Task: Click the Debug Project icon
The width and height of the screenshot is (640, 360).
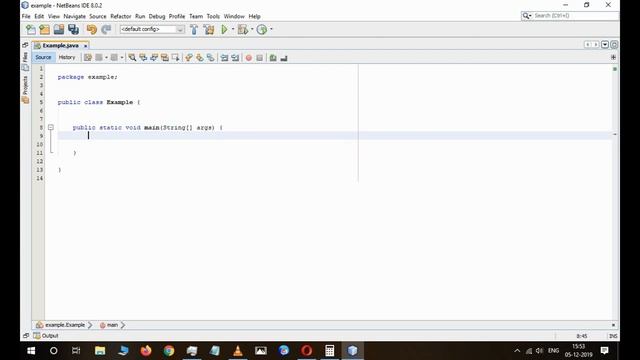Action: (x=242, y=29)
